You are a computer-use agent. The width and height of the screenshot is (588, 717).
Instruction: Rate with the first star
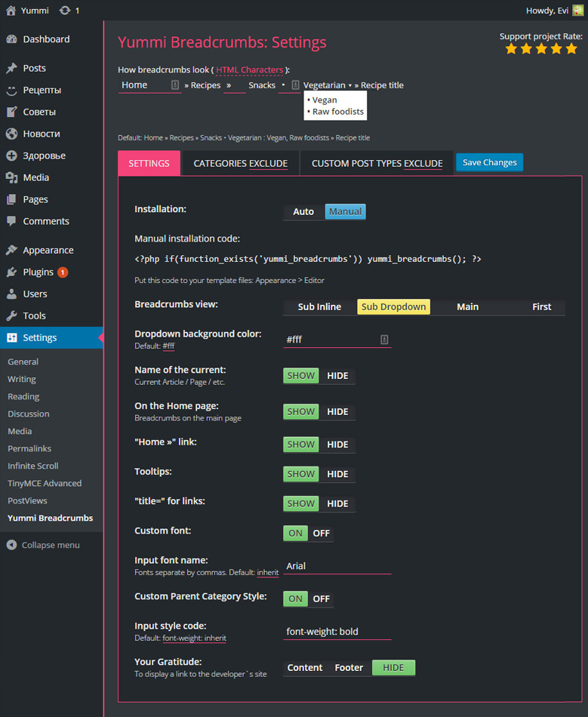511,48
